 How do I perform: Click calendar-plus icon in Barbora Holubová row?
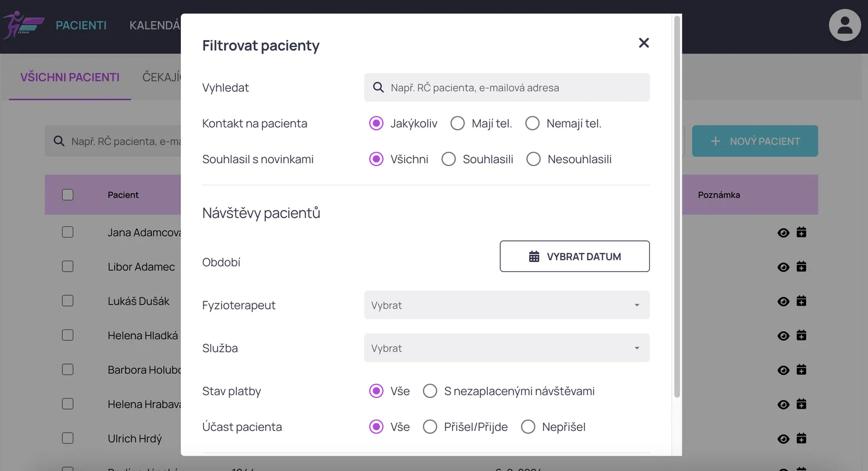pyautogui.click(x=801, y=370)
